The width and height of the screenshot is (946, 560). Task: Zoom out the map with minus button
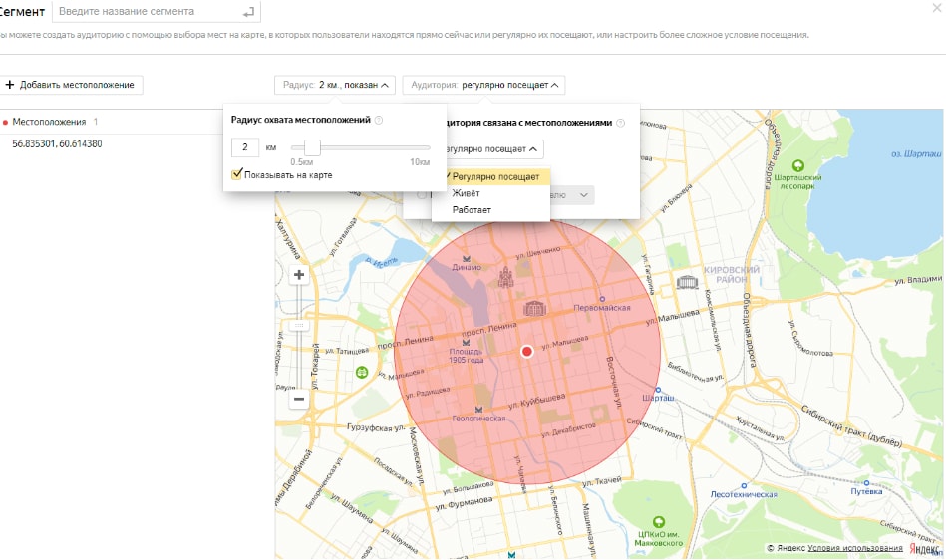tap(298, 399)
